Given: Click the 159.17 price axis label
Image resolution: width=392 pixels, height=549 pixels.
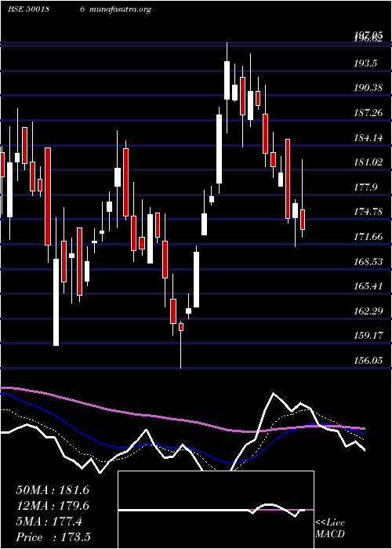Looking at the screenshot, I should (368, 336).
